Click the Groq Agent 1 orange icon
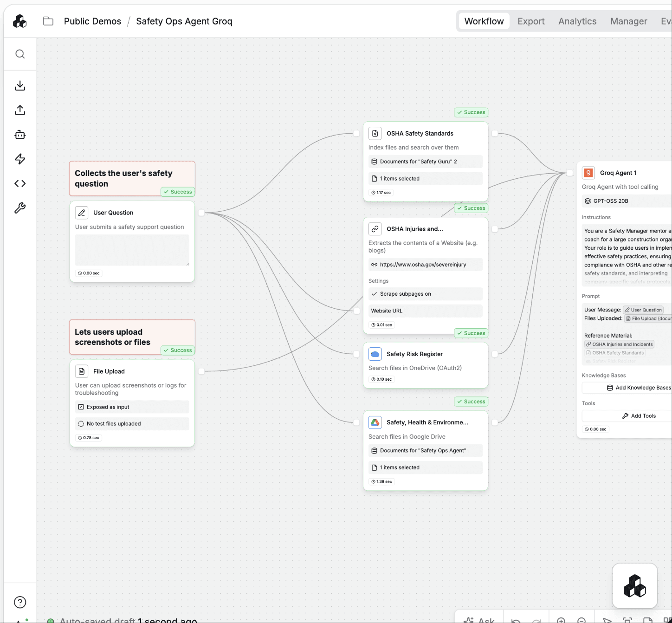Screen dimensions: 672x623 coord(588,173)
